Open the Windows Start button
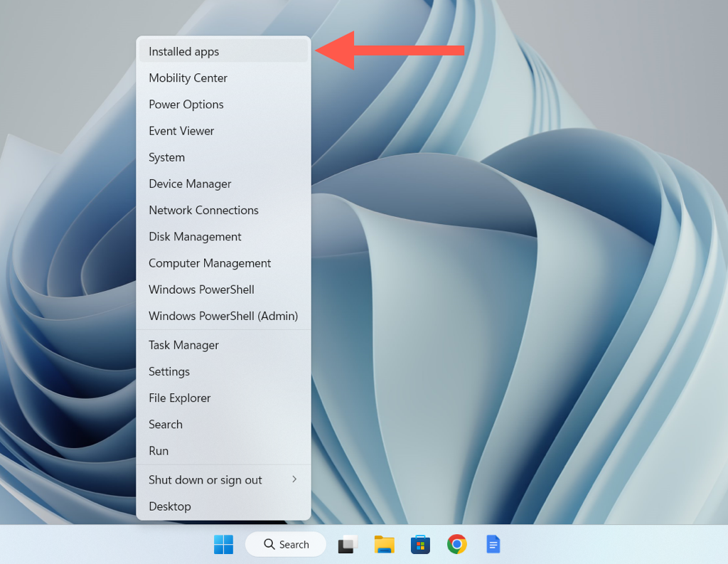728x564 pixels. [223, 544]
